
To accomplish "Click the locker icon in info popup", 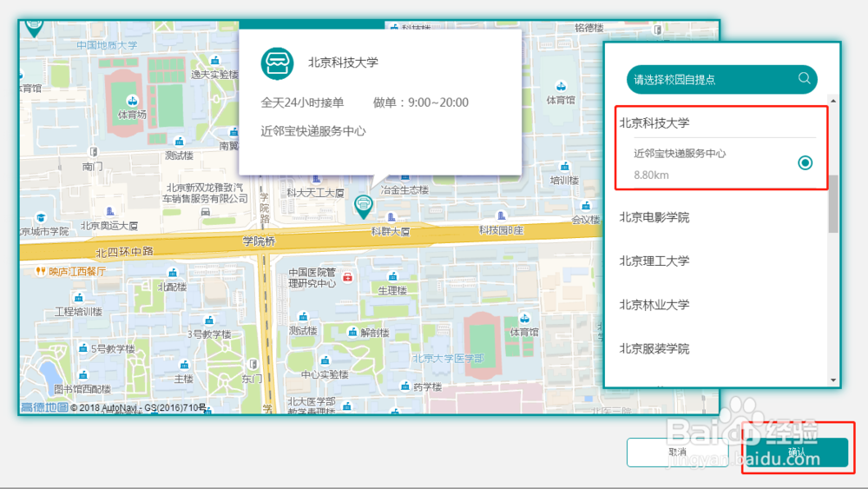I will click(278, 63).
